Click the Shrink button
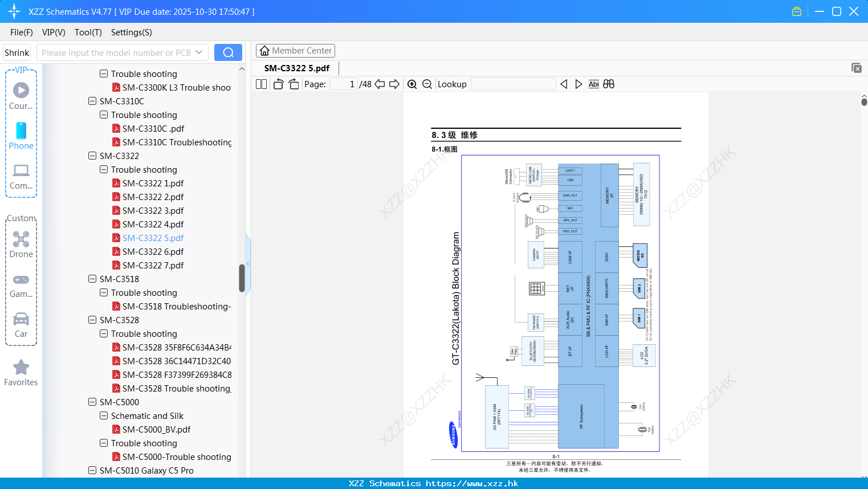 (x=17, y=52)
